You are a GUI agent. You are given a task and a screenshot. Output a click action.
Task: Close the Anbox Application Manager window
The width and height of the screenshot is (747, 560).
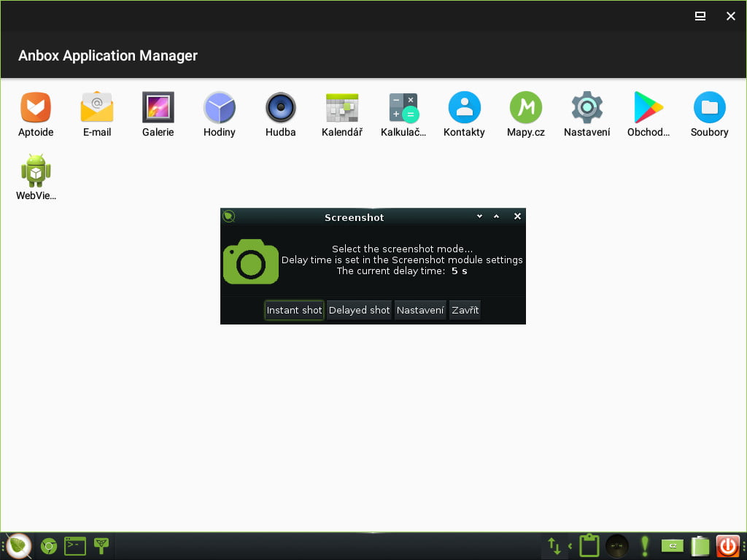[x=731, y=16]
